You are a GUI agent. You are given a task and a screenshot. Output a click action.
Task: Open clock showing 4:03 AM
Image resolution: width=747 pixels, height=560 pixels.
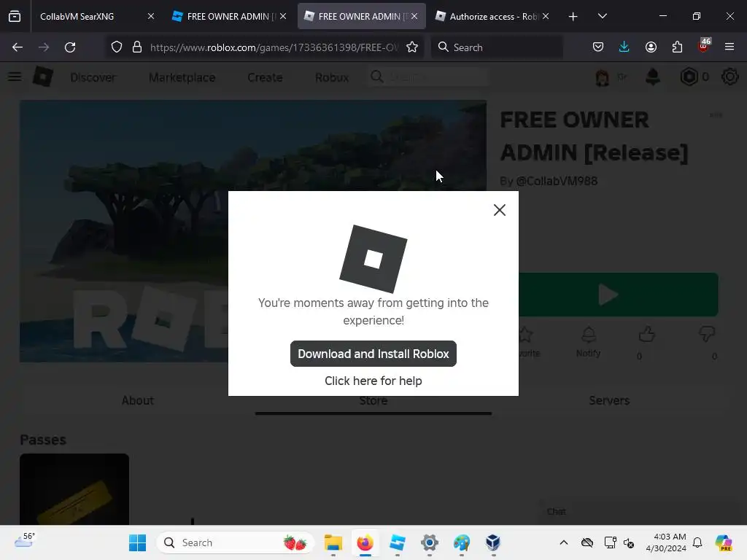666,542
